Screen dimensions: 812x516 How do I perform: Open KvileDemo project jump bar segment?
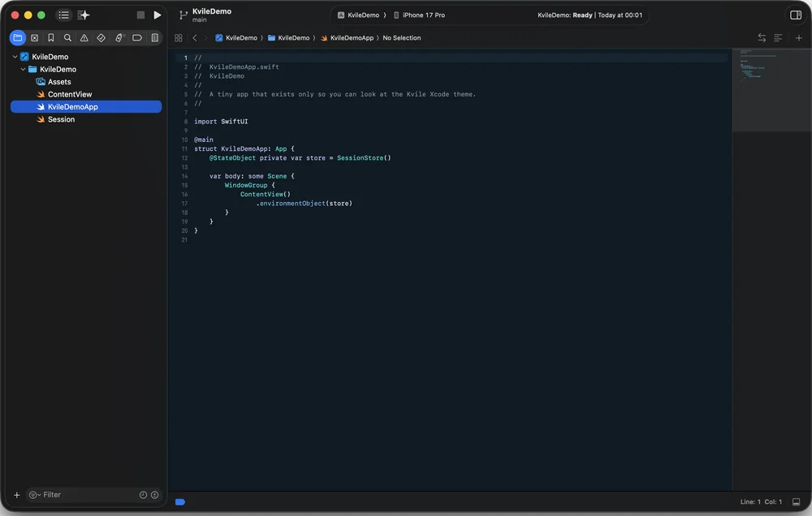(x=236, y=38)
